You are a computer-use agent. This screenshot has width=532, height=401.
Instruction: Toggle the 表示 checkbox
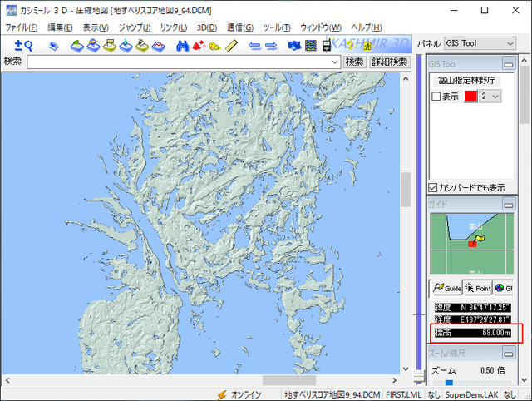pos(436,97)
